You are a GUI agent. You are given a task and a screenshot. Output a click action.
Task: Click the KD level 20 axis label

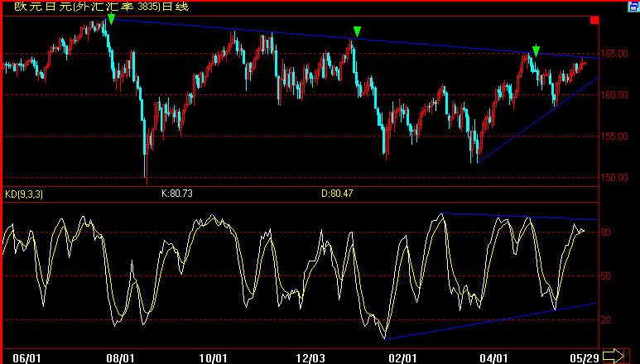(606, 320)
